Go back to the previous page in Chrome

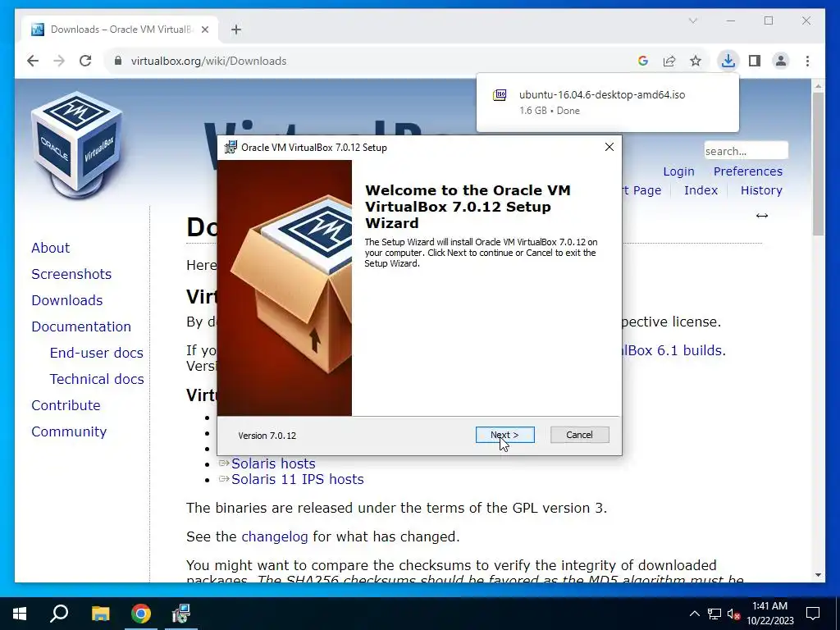point(33,61)
